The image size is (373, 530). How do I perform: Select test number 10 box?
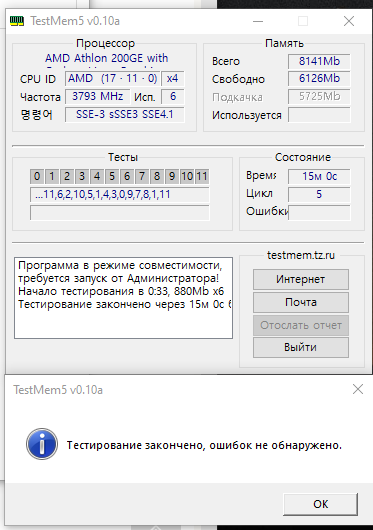187,176
